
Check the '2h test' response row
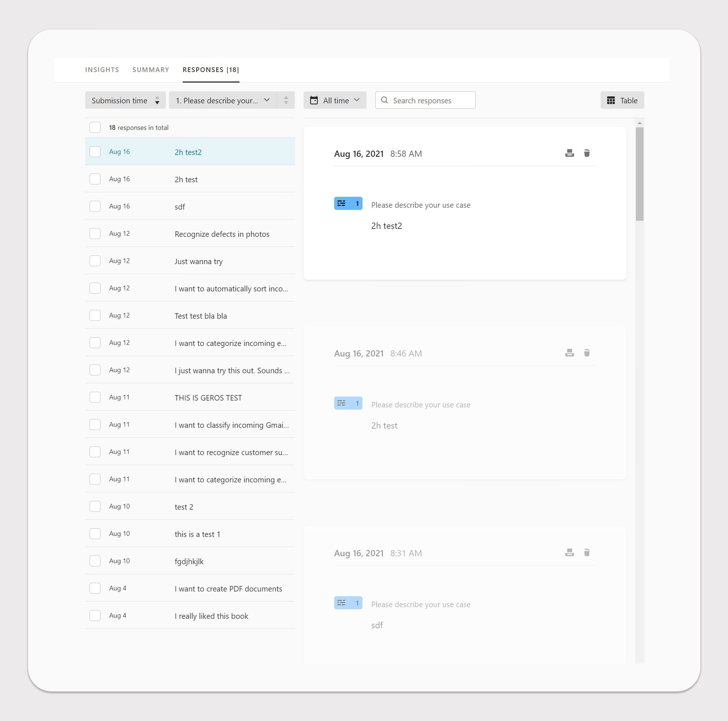95,179
